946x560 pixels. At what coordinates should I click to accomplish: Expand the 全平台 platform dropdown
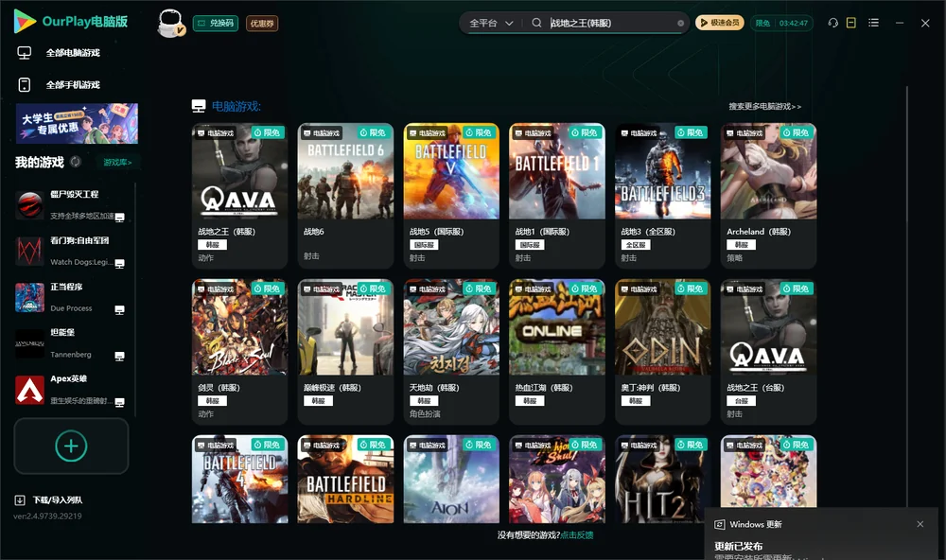point(491,23)
